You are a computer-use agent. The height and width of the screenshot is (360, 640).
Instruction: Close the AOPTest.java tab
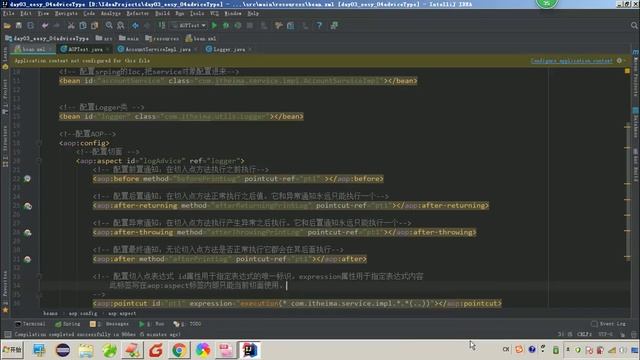tap(108, 49)
